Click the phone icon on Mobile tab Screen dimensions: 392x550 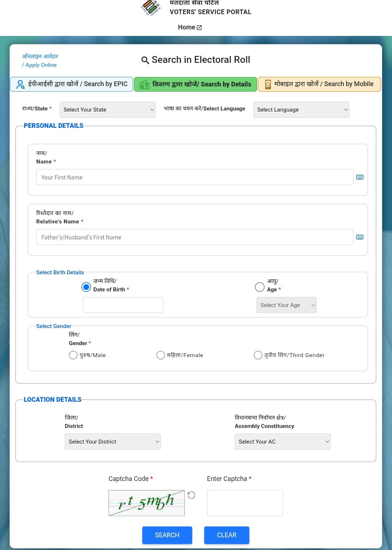268,84
